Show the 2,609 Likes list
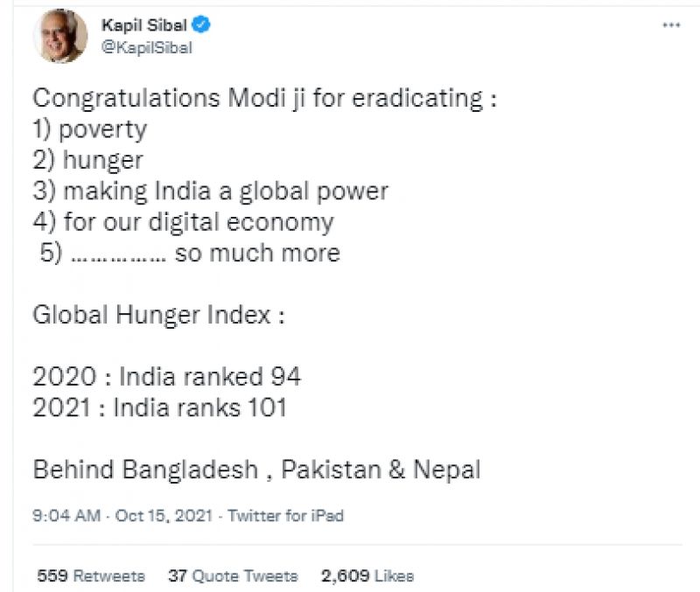Viewport: 700px width, 592px height. coord(367,575)
